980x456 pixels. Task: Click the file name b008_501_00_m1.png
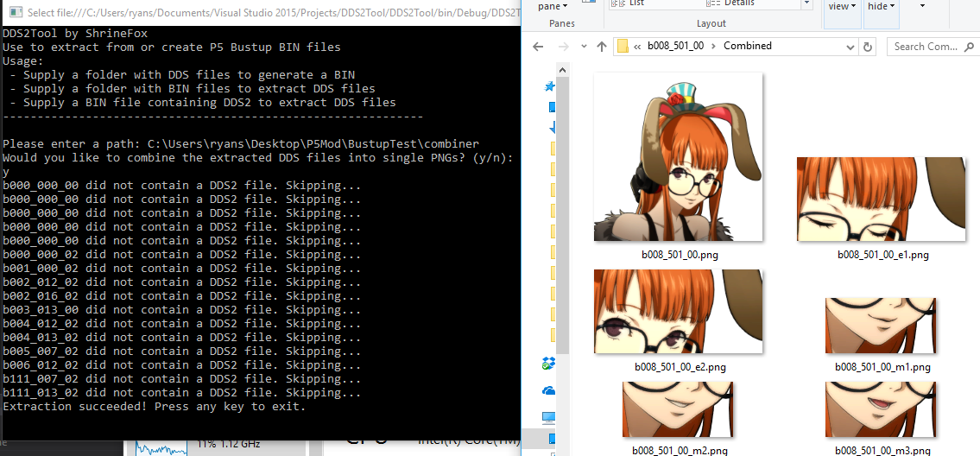(883, 367)
